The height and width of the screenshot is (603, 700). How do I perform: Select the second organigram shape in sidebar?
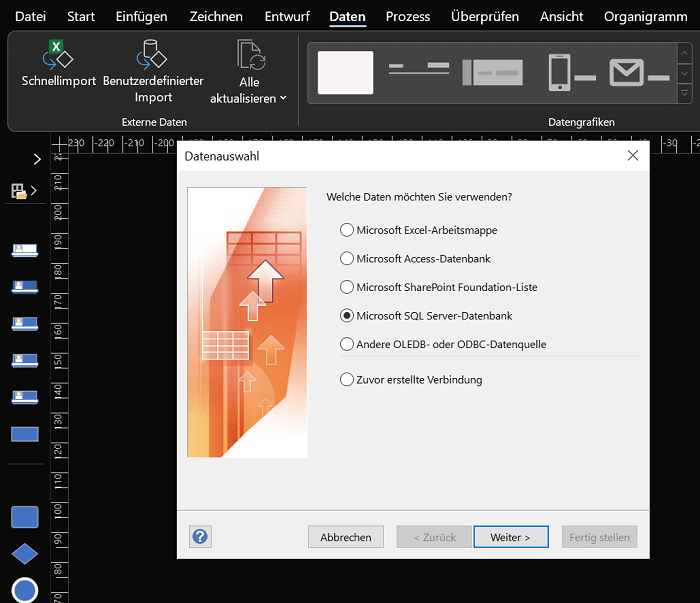click(x=25, y=287)
